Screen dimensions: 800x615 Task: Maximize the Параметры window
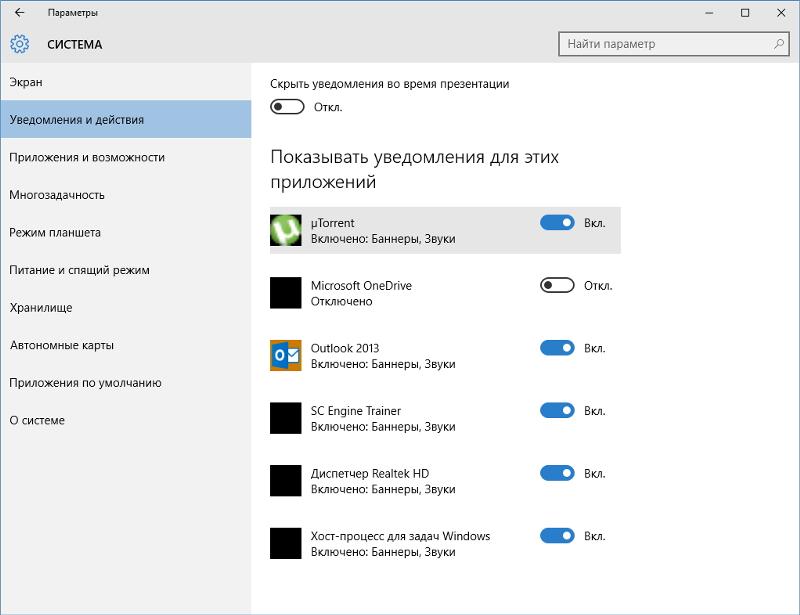click(x=745, y=13)
